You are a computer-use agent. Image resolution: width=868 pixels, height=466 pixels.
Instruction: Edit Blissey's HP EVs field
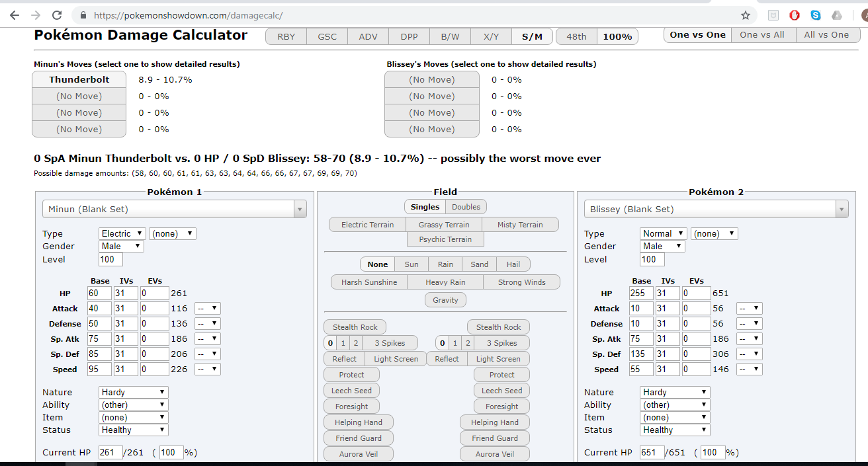[695, 293]
